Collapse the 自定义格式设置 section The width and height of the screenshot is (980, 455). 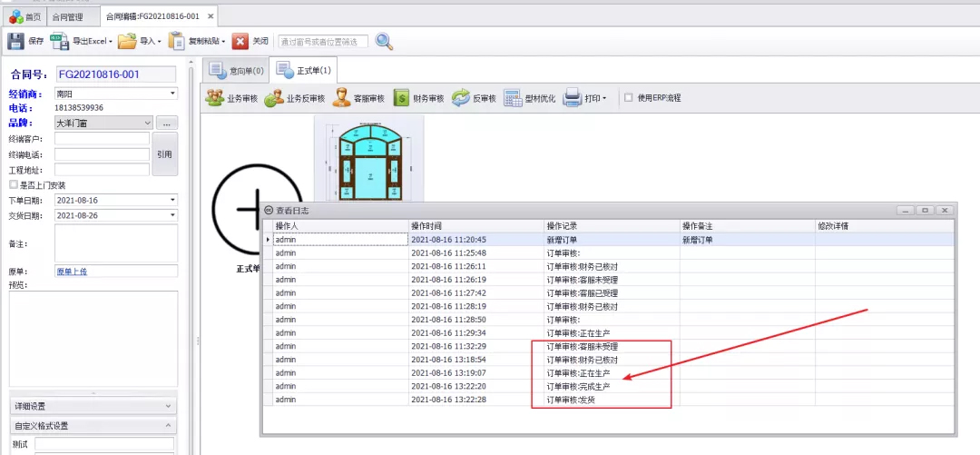click(170, 425)
